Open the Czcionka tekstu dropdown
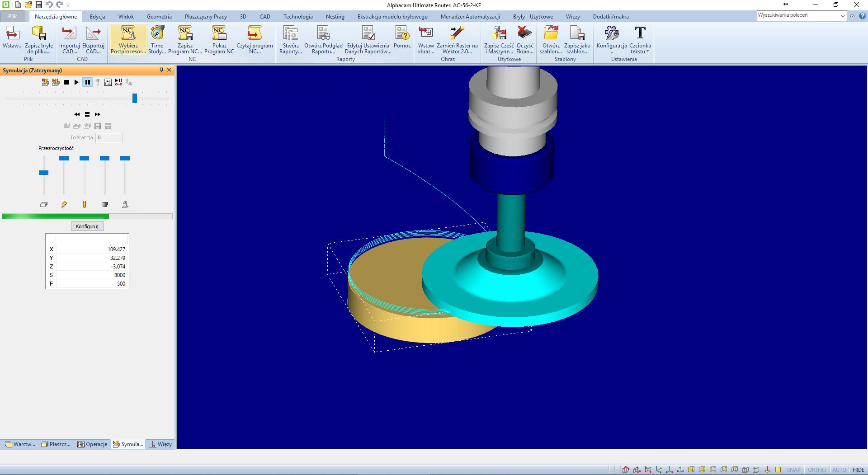868x475 pixels. point(640,40)
